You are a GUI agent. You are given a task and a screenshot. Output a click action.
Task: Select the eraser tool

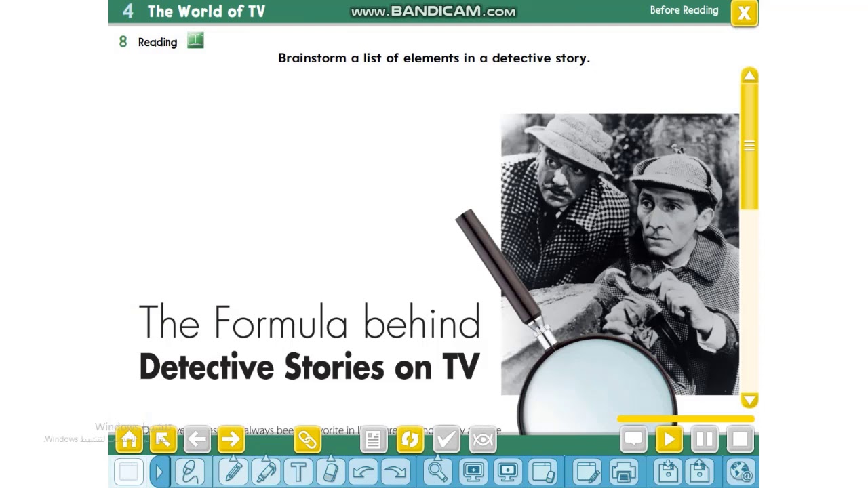click(330, 471)
